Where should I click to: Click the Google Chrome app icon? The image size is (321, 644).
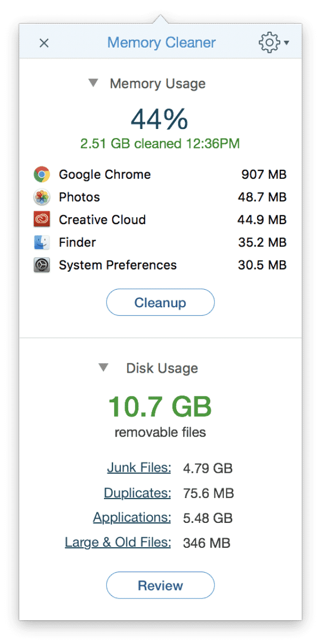(x=42, y=174)
